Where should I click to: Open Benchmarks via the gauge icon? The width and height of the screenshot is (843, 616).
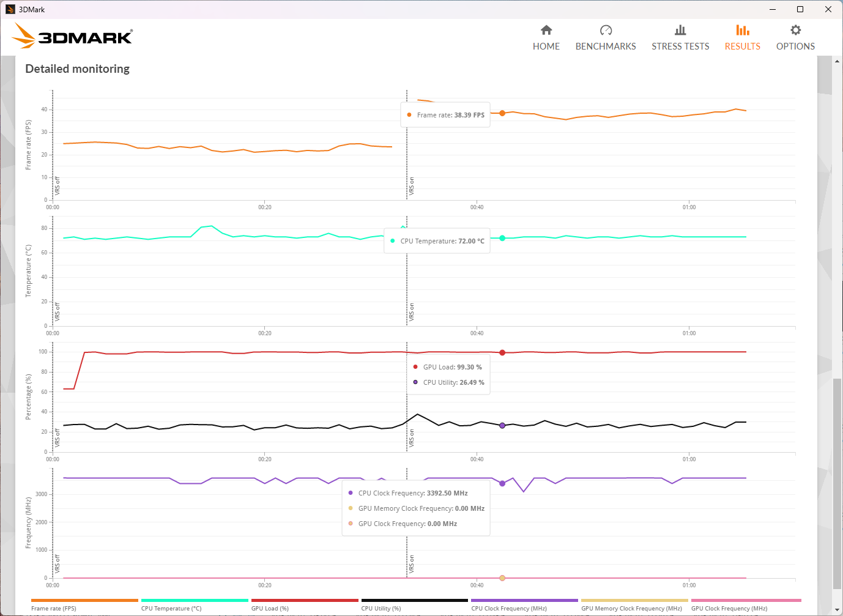click(606, 31)
